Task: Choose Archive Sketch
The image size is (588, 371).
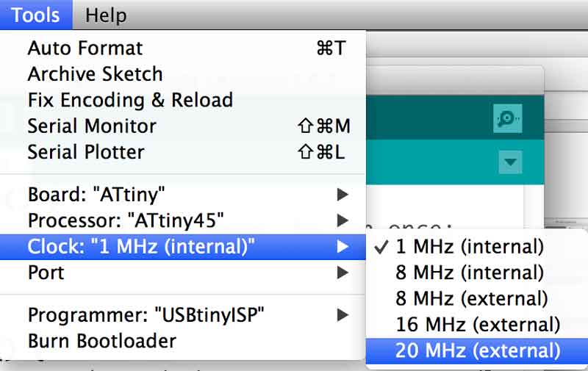Action: 182,73
